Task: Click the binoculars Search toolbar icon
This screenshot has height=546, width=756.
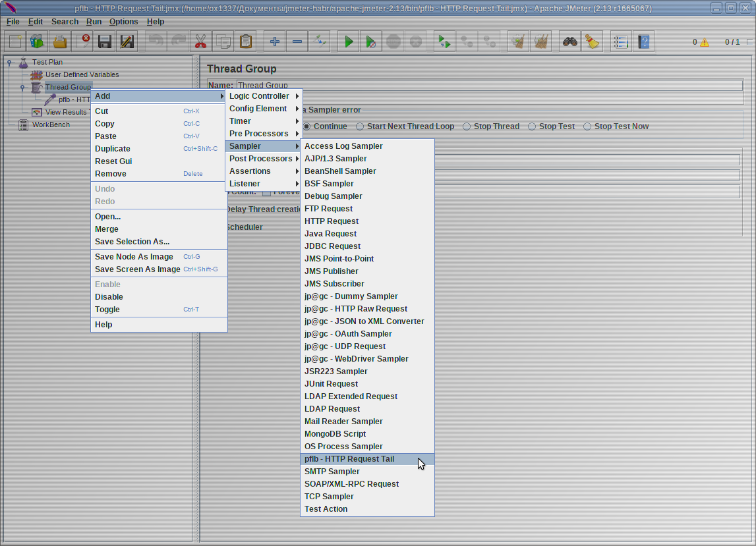Action: pos(570,42)
